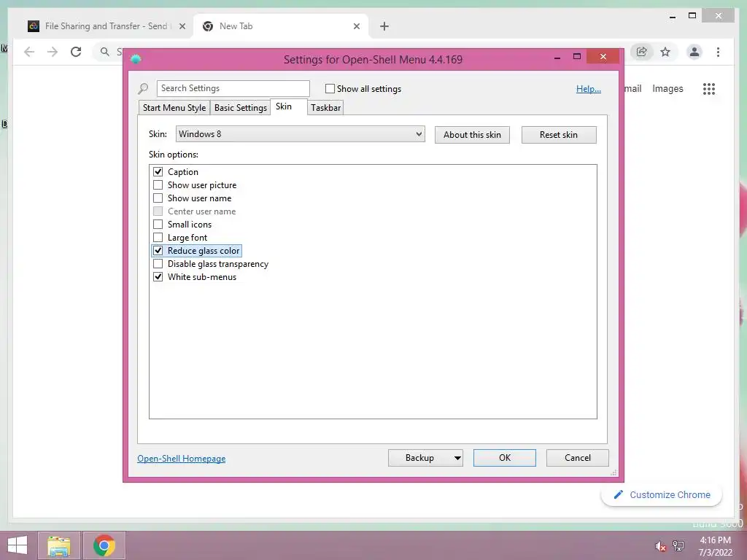This screenshot has height=560, width=747.
Task: Click in the Search Settings field
Action: tap(233, 88)
